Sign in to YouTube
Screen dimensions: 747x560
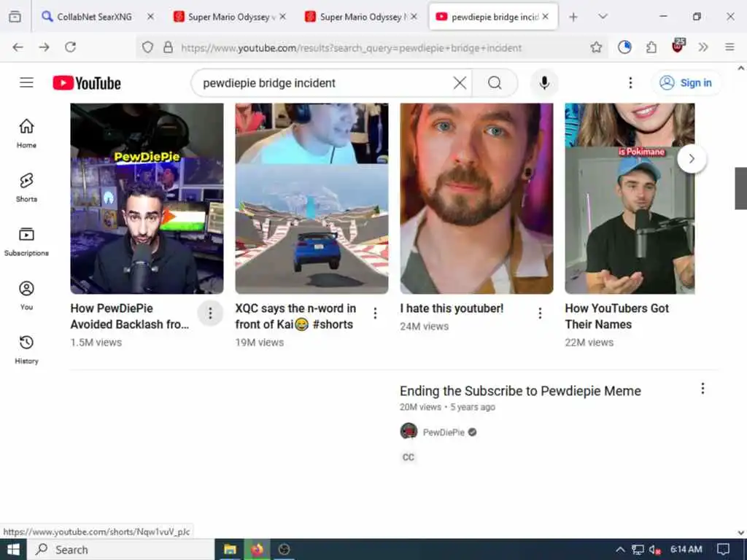[x=686, y=83]
